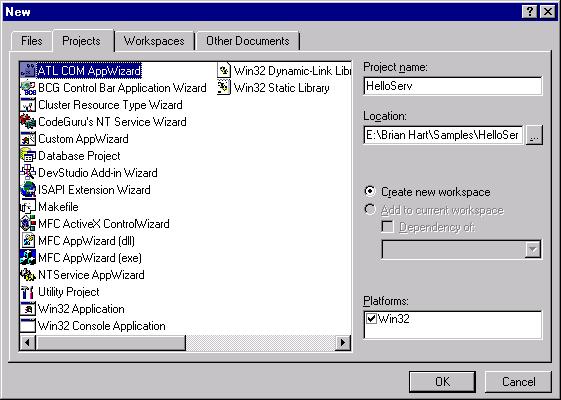Click the Cancel button

pos(518,382)
